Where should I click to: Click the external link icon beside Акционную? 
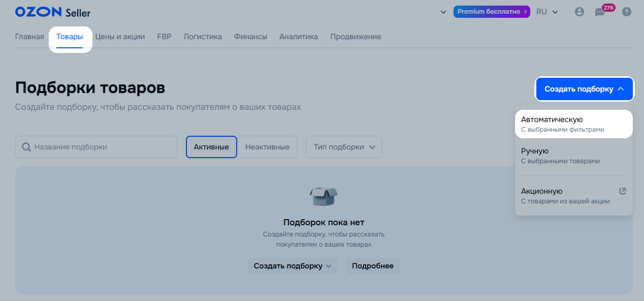(623, 191)
